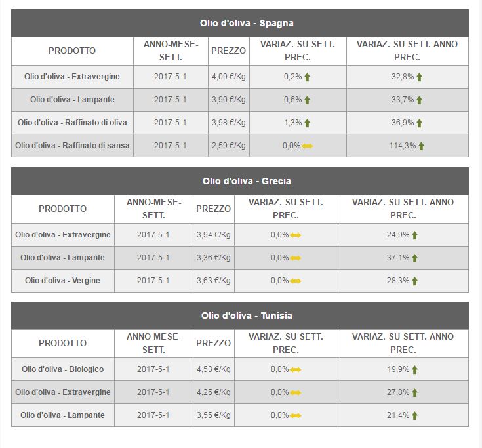This screenshot has width=482, height=448.
Task: Click VARIAZ. SU SETT. ANNO PREC. header in Tunisia table
Action: pyautogui.click(x=403, y=343)
